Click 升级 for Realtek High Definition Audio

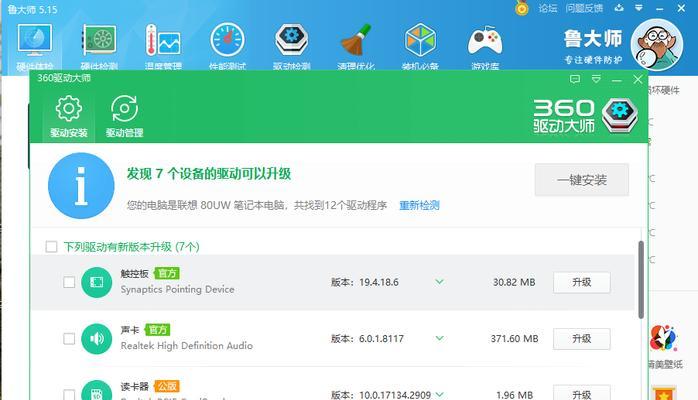pos(582,339)
